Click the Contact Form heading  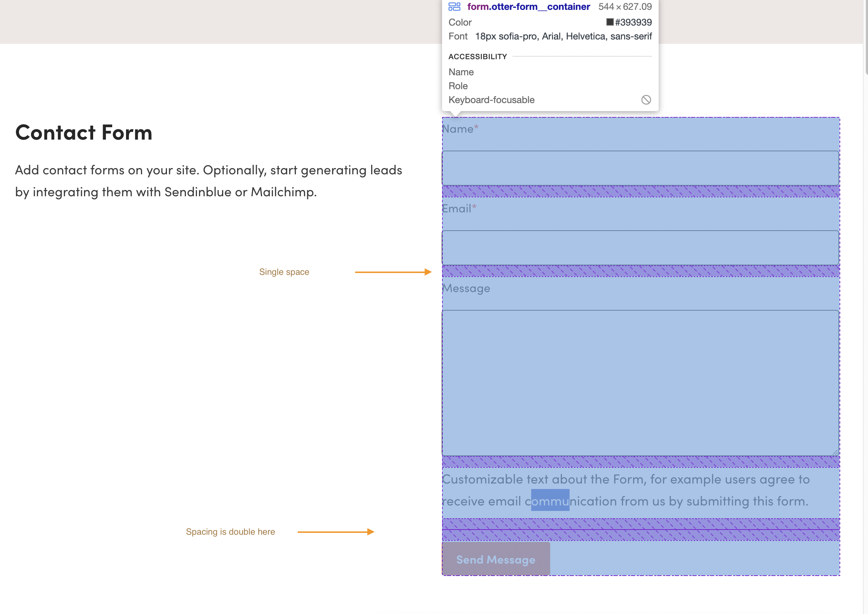[x=84, y=132]
